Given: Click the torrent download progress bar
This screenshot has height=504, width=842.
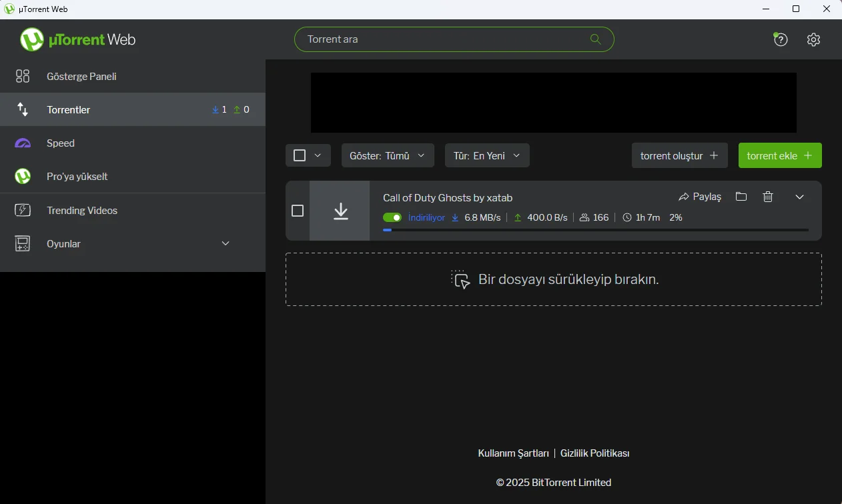Looking at the screenshot, I should [x=596, y=230].
